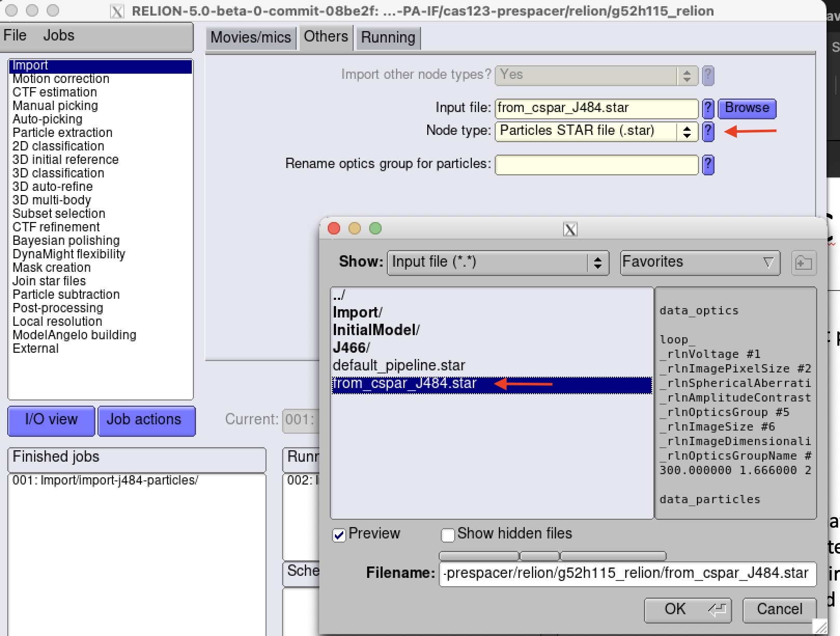This screenshot has width=840, height=636.
Task: Open the Node type dropdown
Action: (x=596, y=131)
